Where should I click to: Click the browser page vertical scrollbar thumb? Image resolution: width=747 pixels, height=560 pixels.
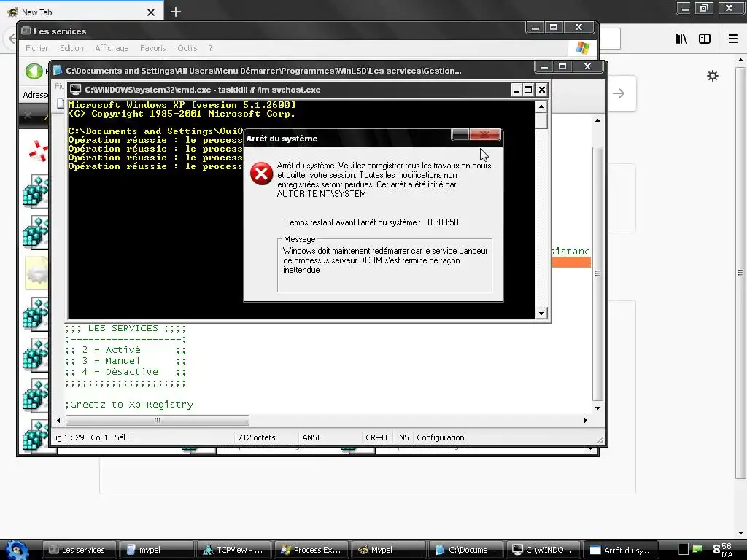(x=740, y=273)
